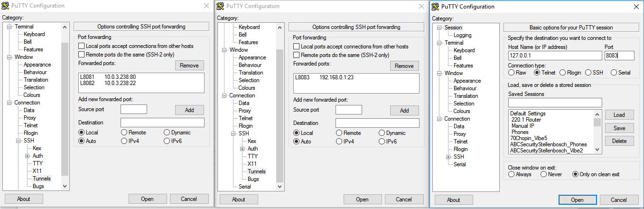The image size is (644, 209).
Task: Expand Auth node in middle window tree
Action: pyautogui.click(x=242, y=149)
